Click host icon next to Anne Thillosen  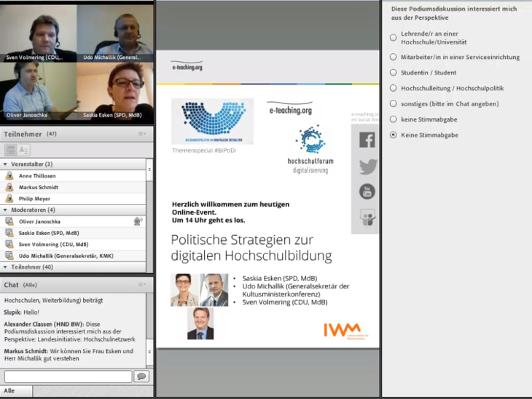pos(9,175)
